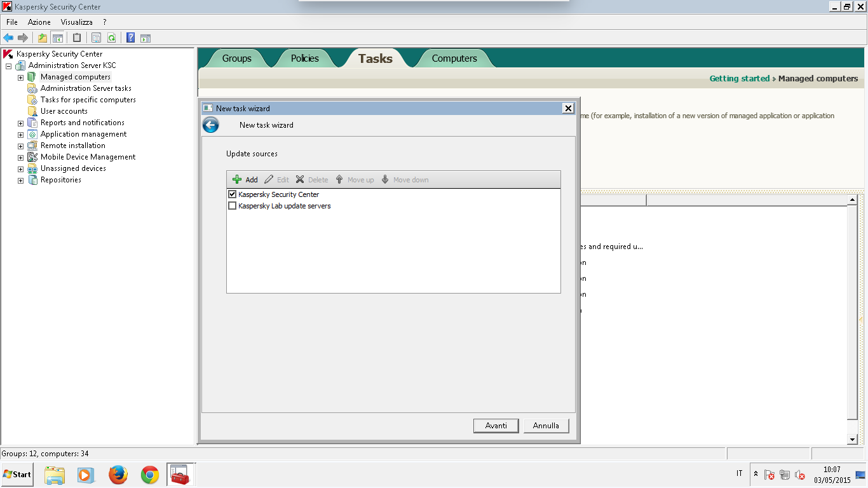Switch to the Policies tab

click(305, 58)
